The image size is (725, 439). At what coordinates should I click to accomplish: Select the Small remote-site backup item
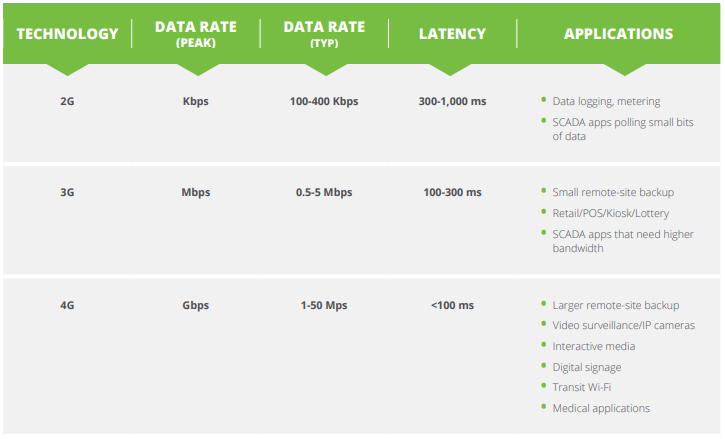coord(613,192)
